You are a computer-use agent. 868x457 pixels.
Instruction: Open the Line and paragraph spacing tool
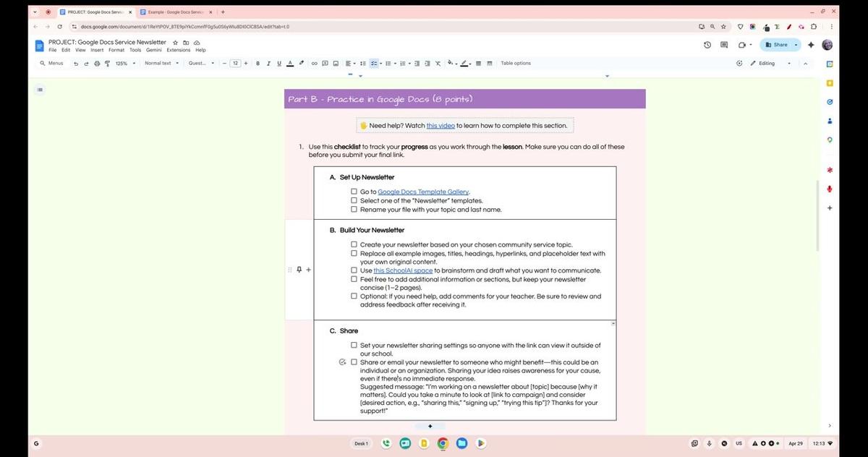pos(363,64)
